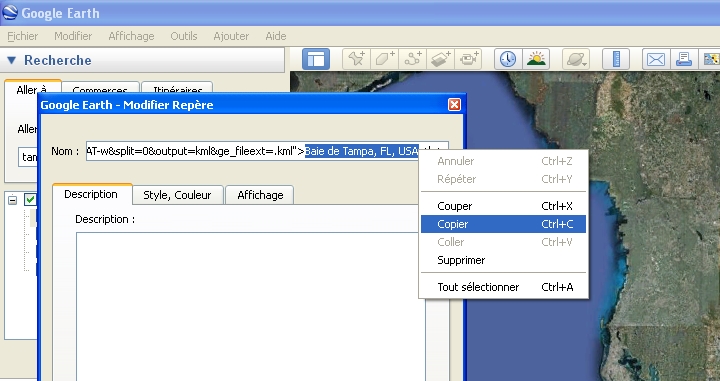Show historical imagery clock icon

[x=508, y=59]
